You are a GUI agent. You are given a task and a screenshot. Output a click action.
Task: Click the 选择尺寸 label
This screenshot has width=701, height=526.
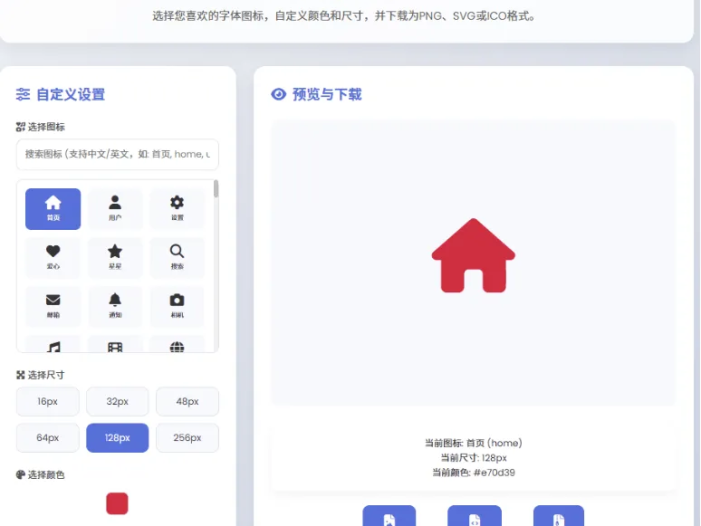click(46, 375)
